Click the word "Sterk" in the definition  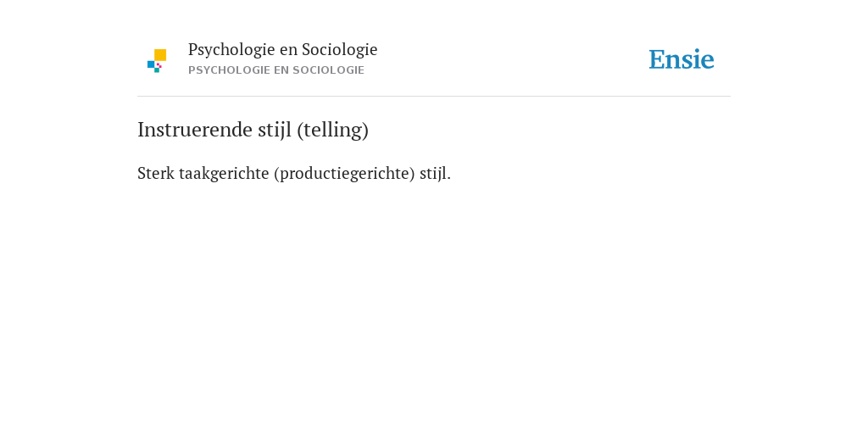(x=156, y=174)
